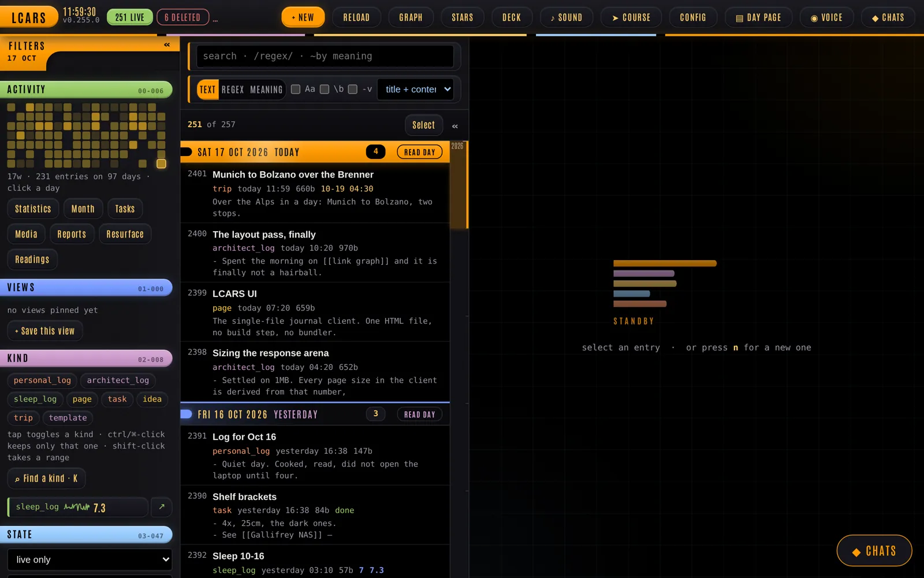Click the 2026 timeline scrubber marker
Image resolution: width=924 pixels, height=578 pixels.
click(457, 146)
